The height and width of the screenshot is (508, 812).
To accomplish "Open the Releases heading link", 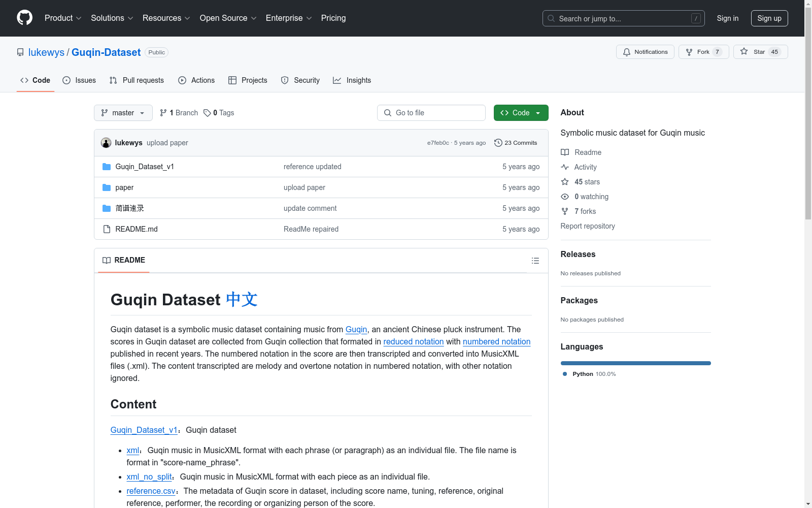I will point(578,255).
